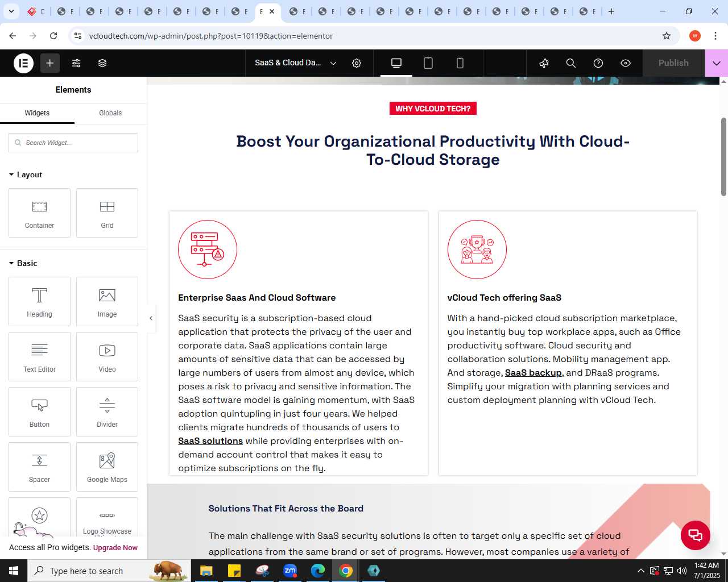728x582 pixels.
Task: Open the Elementor logo menu
Action: click(24, 63)
